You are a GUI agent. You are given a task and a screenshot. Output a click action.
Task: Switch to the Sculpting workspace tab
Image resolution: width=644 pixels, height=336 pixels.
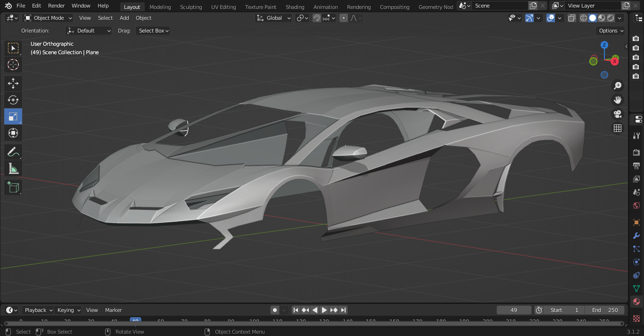coord(191,7)
